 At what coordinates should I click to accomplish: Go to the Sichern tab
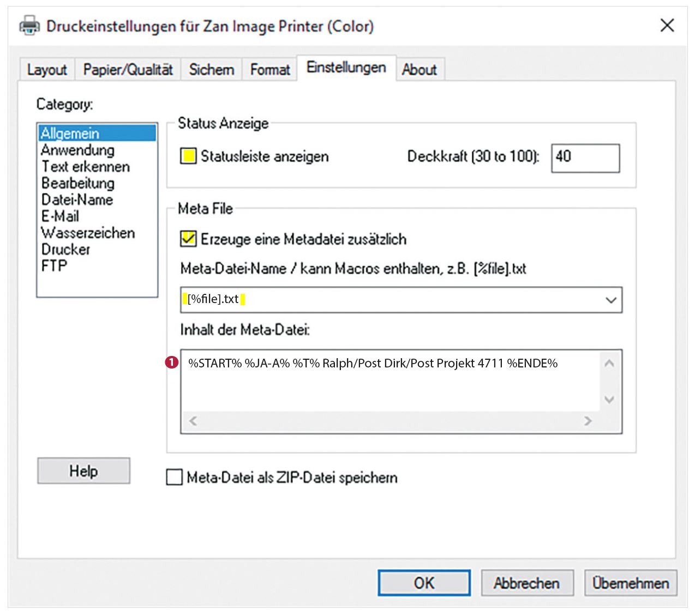click(x=211, y=70)
